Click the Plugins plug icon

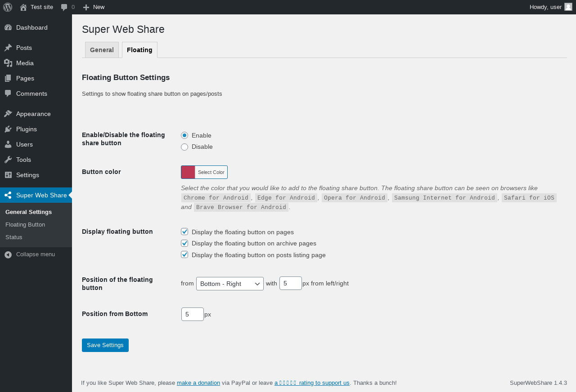click(x=8, y=129)
